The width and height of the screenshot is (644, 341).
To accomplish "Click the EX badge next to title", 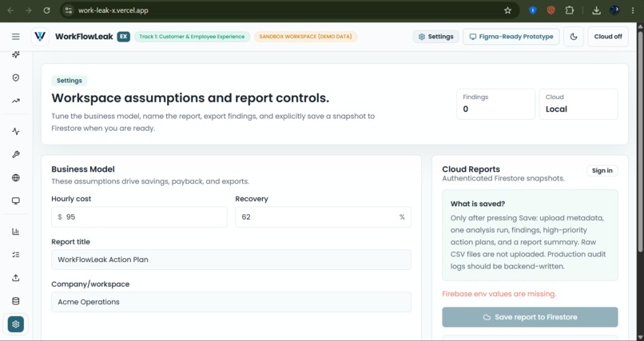I will coord(123,37).
